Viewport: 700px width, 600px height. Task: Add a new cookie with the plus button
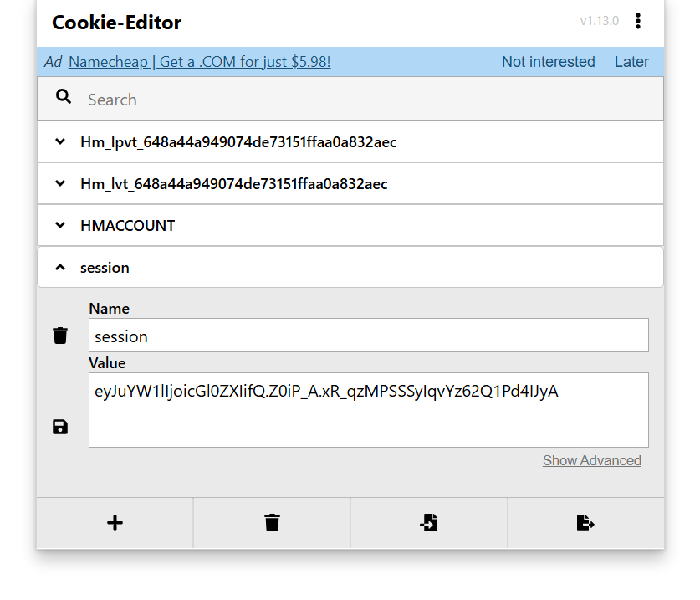coord(115,523)
